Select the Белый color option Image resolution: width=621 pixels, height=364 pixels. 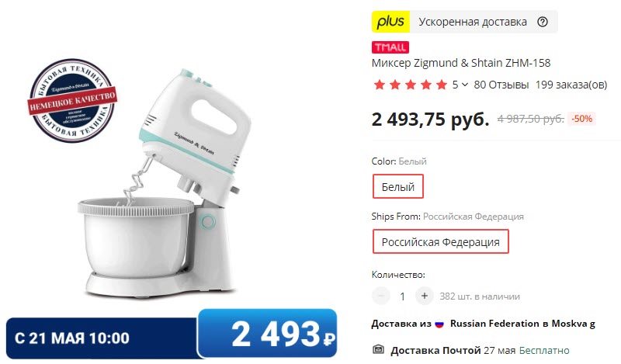pyautogui.click(x=397, y=186)
